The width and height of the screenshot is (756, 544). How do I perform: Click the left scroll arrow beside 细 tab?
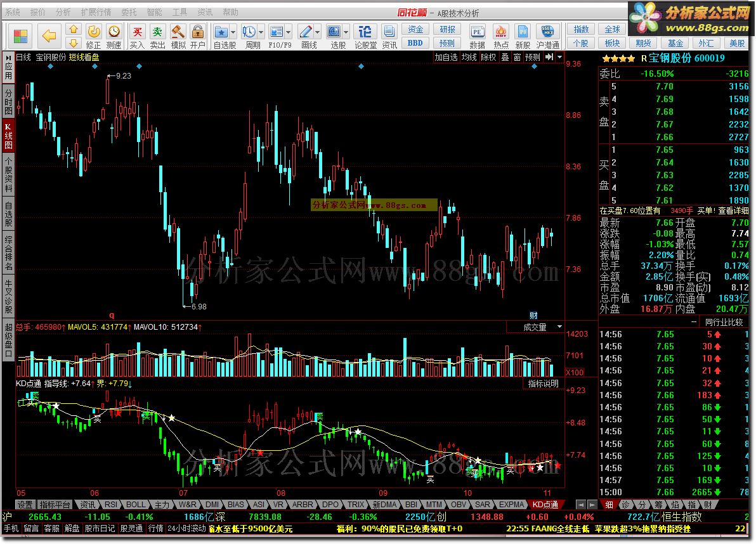(581, 505)
